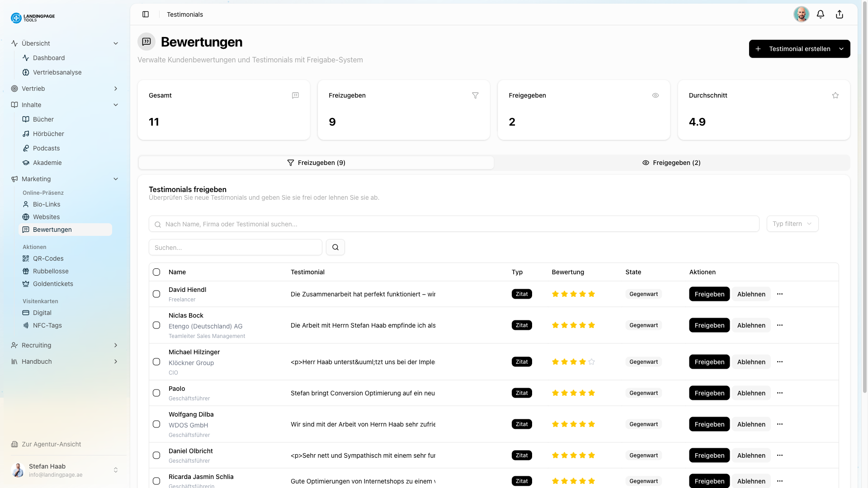Switch to the Freigegeben (2) tab
Image resolution: width=868 pixels, height=488 pixels.
672,163
